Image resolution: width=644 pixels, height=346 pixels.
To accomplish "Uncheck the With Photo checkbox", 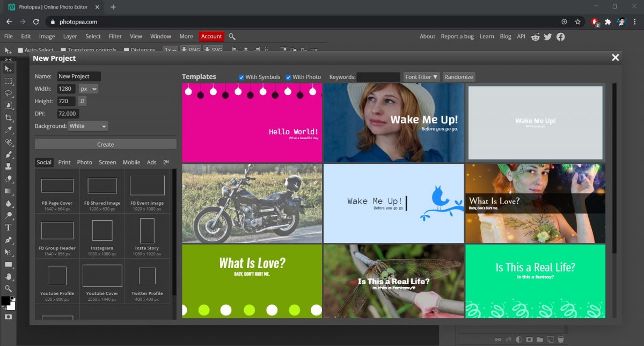I will click(288, 77).
